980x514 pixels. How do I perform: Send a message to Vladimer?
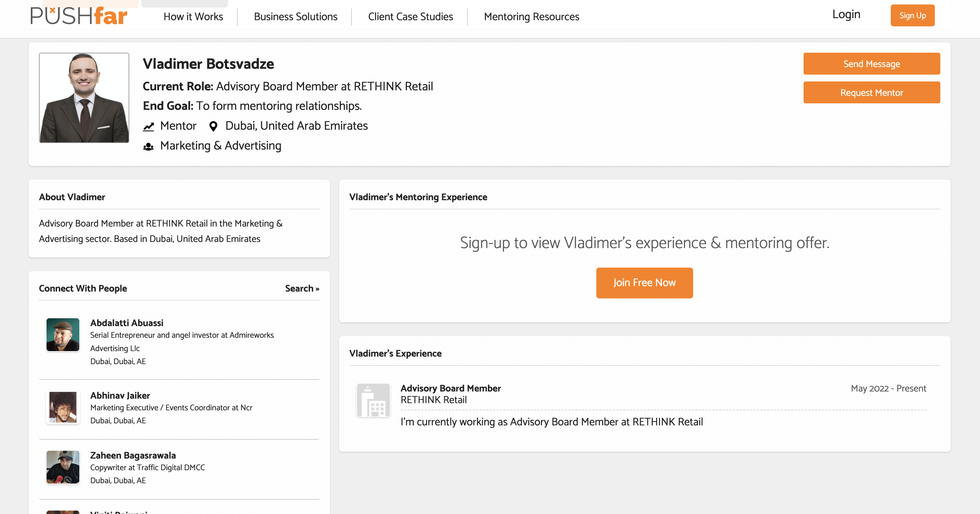[872, 64]
